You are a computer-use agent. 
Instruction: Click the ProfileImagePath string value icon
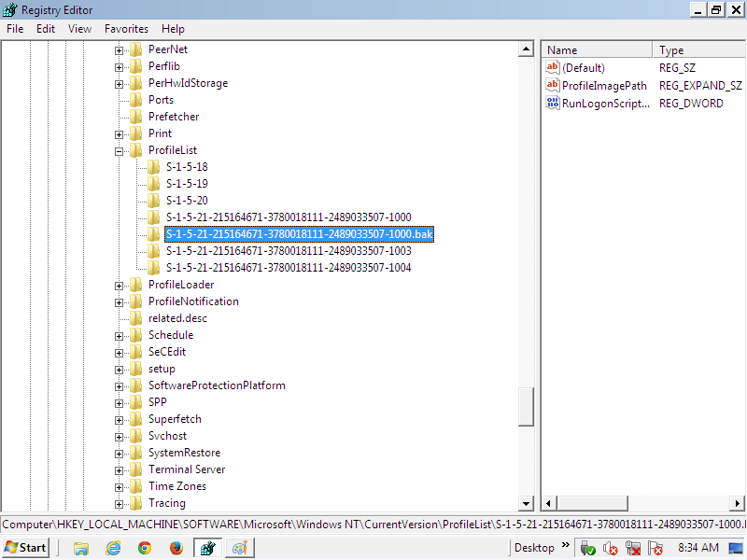552,85
